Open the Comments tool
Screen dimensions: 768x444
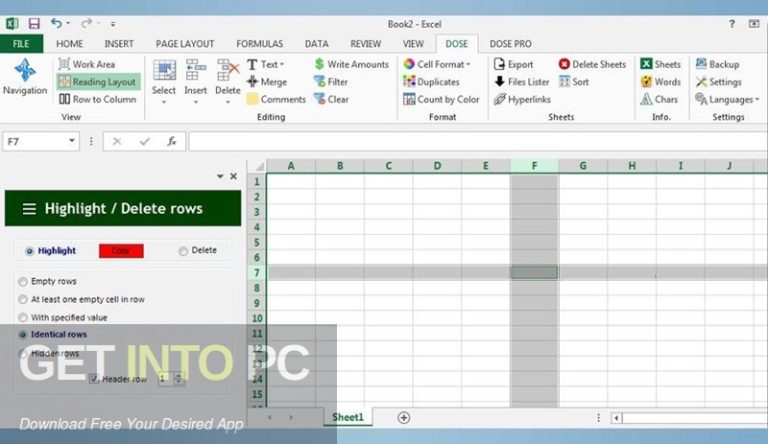277,99
